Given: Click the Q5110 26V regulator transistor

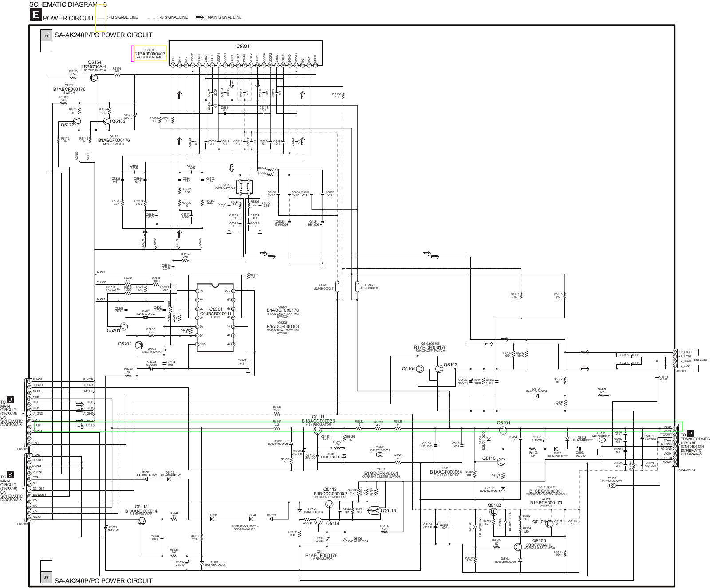Looking at the screenshot, I should (501, 462).
